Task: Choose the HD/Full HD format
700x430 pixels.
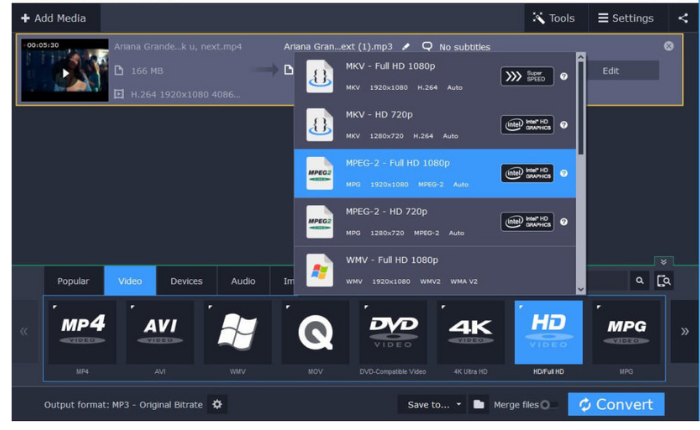Action: (x=549, y=332)
